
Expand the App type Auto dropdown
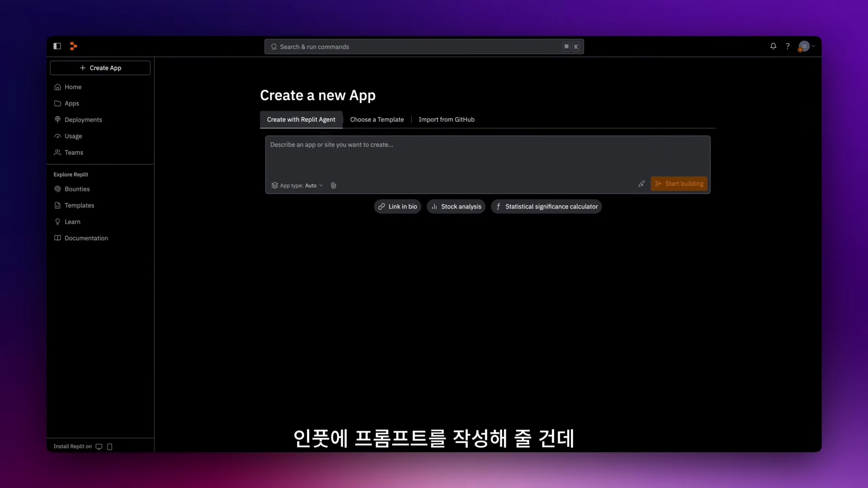click(297, 186)
